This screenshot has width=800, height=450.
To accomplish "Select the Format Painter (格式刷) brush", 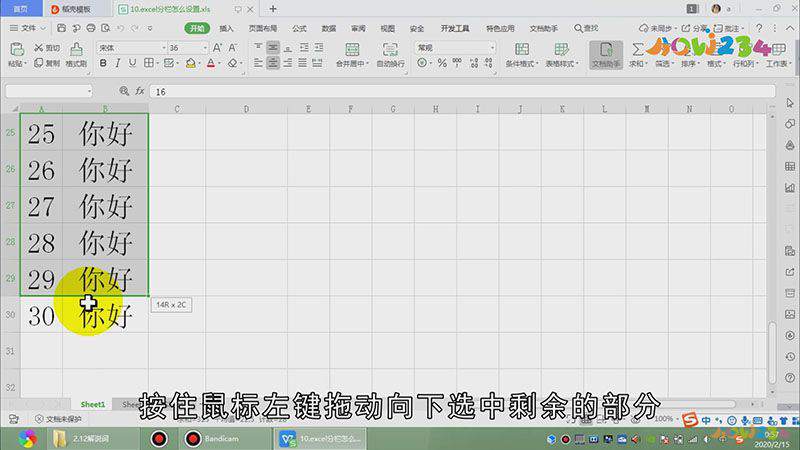I will tap(76, 49).
